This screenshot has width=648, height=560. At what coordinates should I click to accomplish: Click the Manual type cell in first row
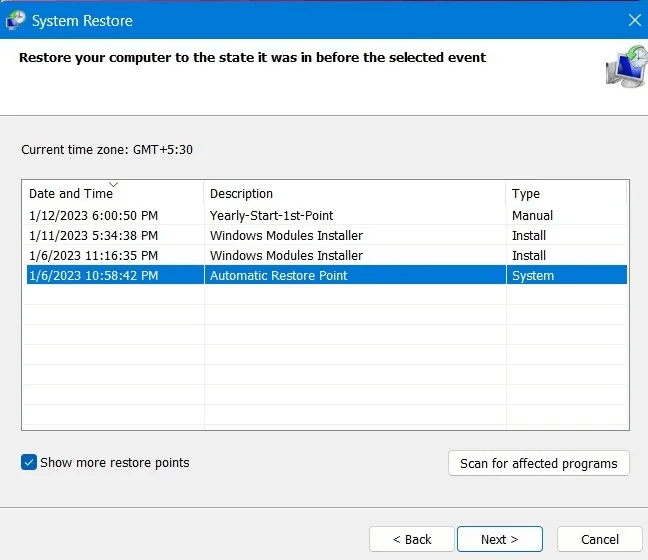coord(532,215)
